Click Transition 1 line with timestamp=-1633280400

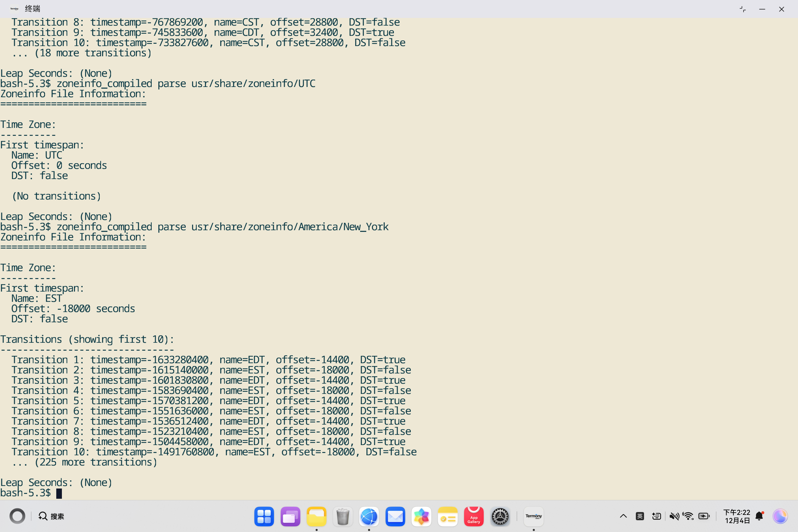tap(209, 360)
